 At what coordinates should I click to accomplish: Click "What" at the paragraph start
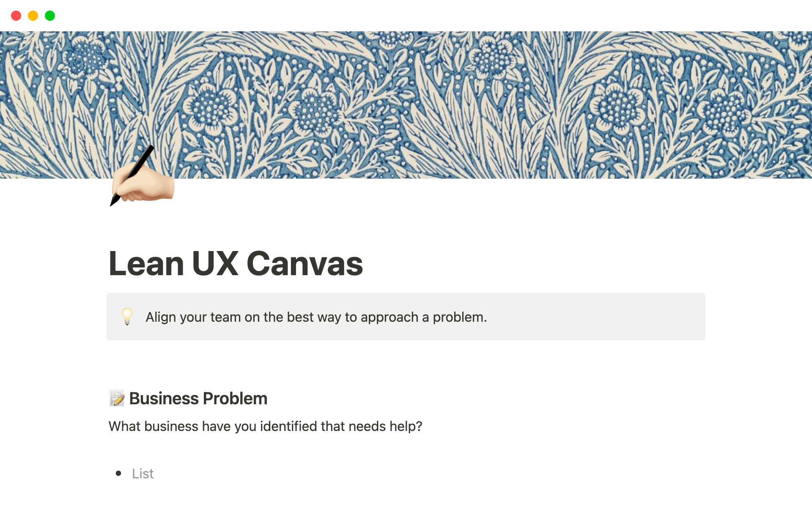pyautogui.click(x=124, y=426)
